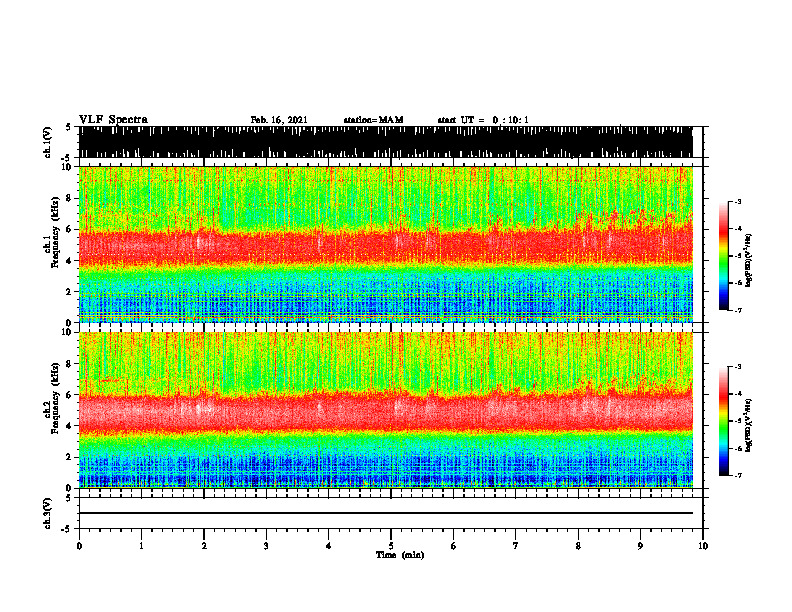The width and height of the screenshot is (792, 612).
Task: Click the "-3" label on ch.2 color bar
Action: pyautogui.click(x=737, y=367)
